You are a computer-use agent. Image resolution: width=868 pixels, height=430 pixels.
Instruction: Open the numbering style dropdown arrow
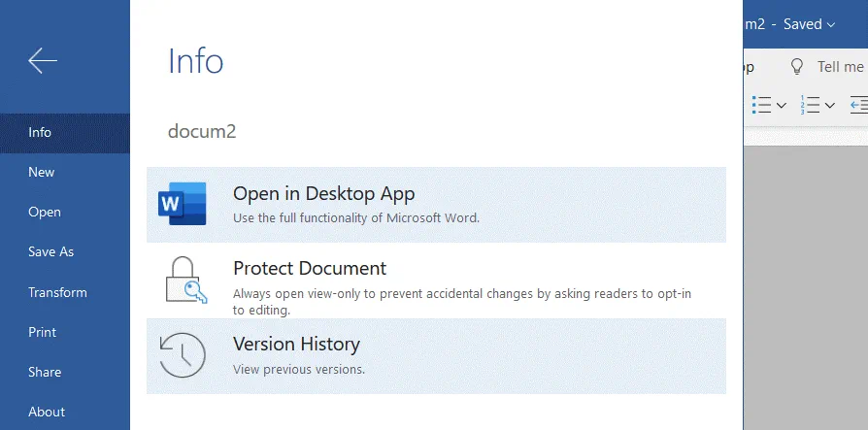pos(828,104)
